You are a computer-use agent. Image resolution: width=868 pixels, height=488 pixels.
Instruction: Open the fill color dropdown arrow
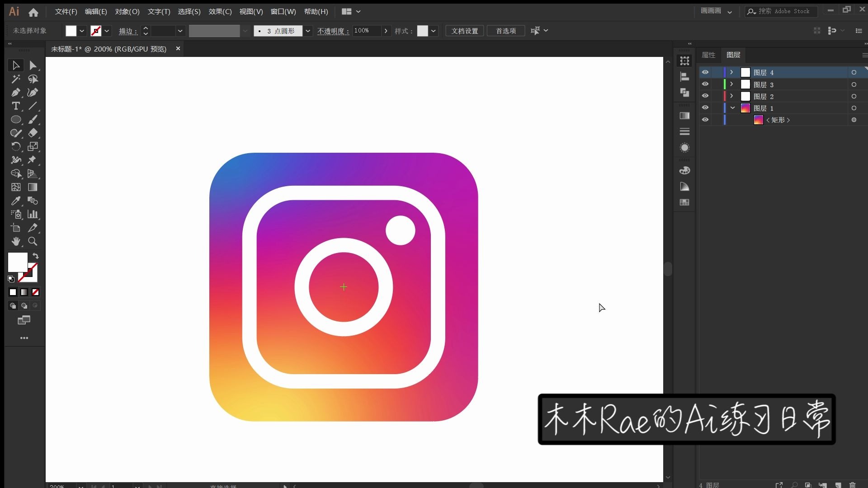click(x=82, y=31)
